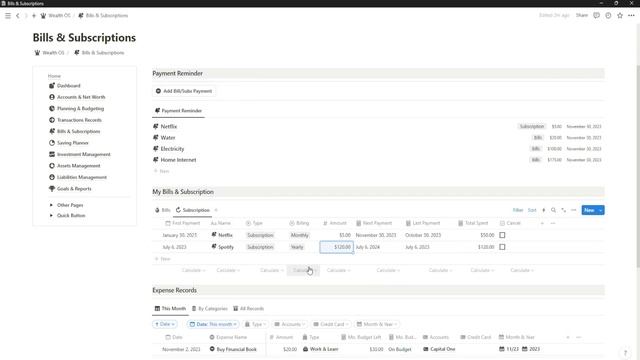Viewport: 640px width, 360px height.
Task: Switch to the Bills view tab
Action: pos(162,210)
